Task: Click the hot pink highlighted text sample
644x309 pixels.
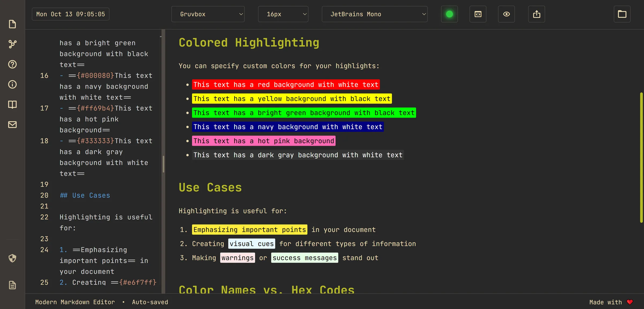Action: tap(264, 141)
